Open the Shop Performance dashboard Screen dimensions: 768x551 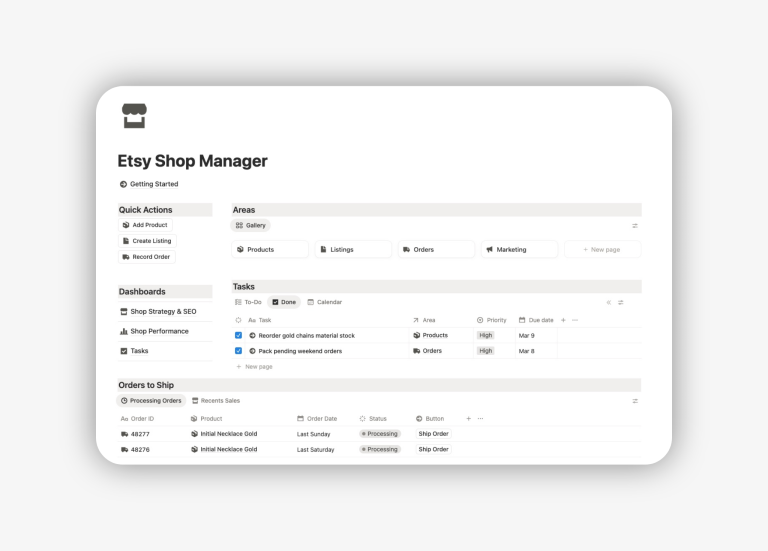pos(154,331)
